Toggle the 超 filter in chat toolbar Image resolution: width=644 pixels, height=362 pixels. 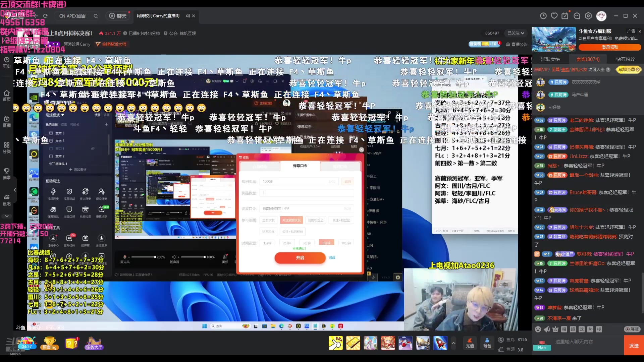[573, 329]
